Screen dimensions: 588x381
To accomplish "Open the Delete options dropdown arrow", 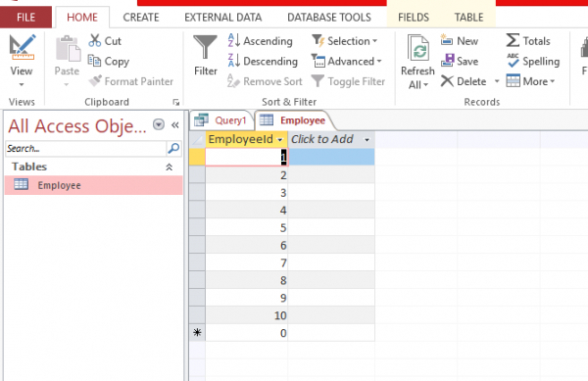I will pyautogui.click(x=497, y=81).
